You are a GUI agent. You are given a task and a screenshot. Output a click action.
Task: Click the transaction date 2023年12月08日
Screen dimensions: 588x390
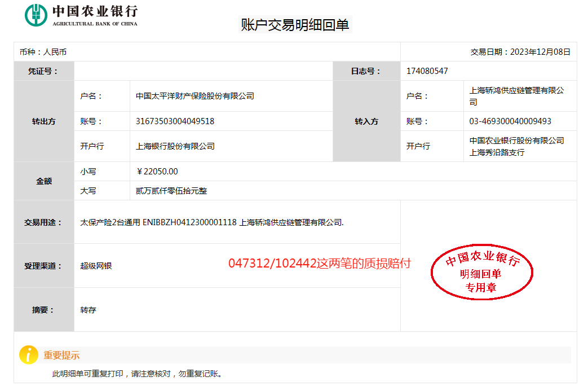[540, 52]
